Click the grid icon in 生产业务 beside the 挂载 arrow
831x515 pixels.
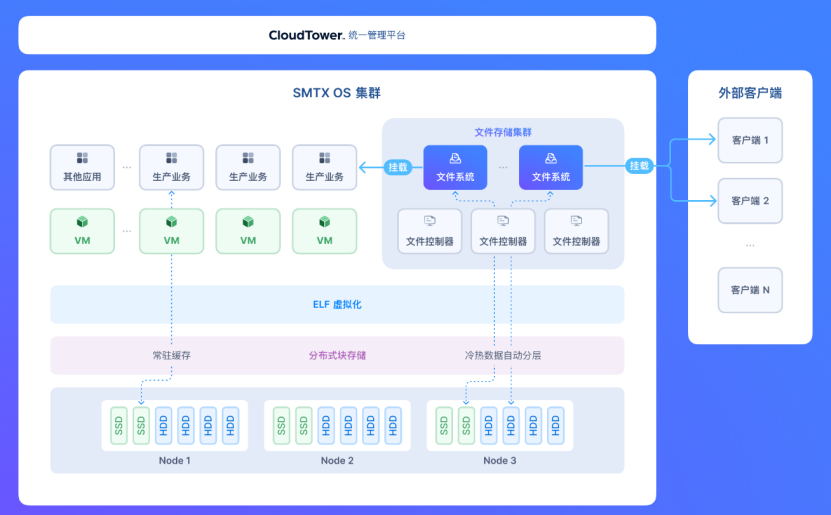pos(324,158)
